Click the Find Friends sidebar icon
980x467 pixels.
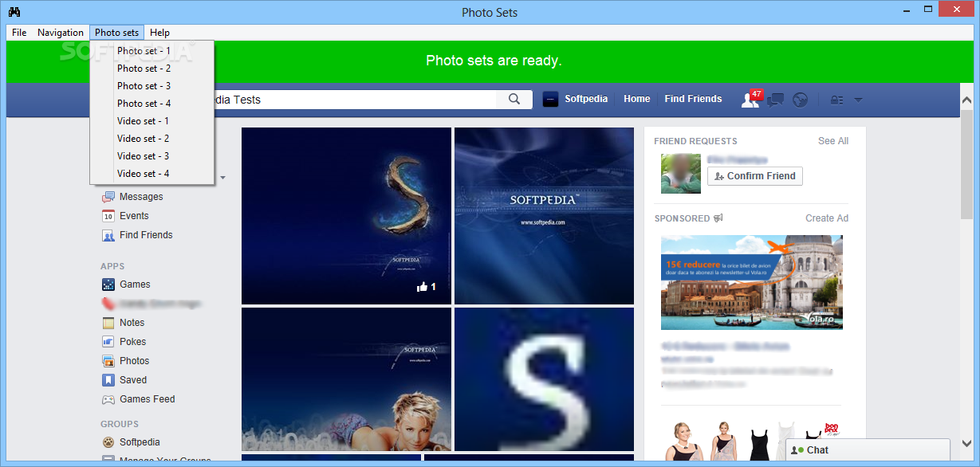coord(108,235)
